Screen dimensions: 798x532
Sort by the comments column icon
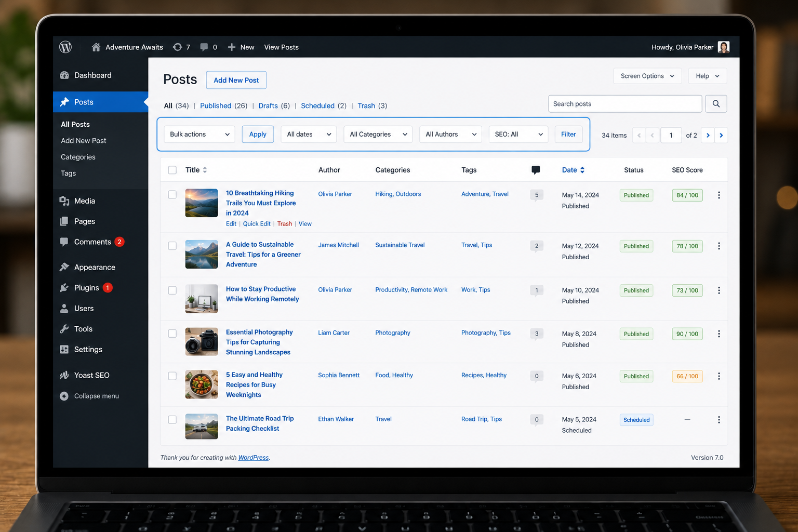click(x=536, y=170)
